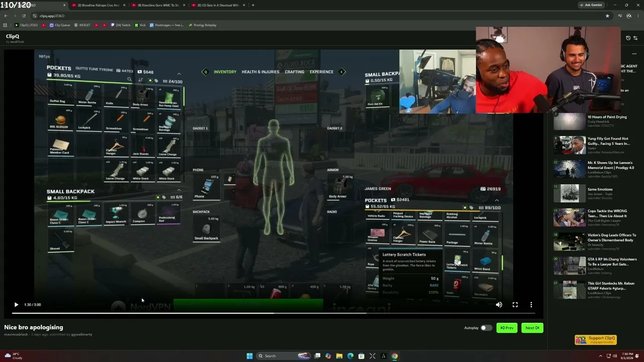The width and height of the screenshot is (644, 362).
Task: Open Google Chrome from the taskbar
Action: point(394,356)
